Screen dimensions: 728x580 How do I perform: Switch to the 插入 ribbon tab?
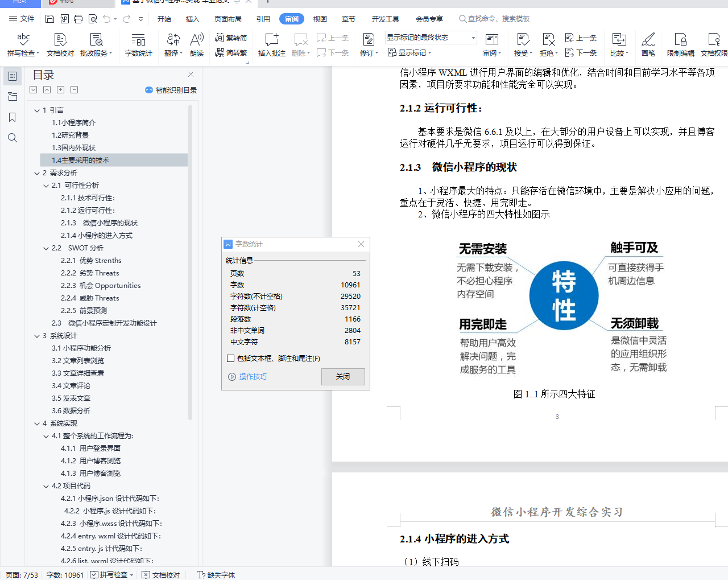coord(193,19)
